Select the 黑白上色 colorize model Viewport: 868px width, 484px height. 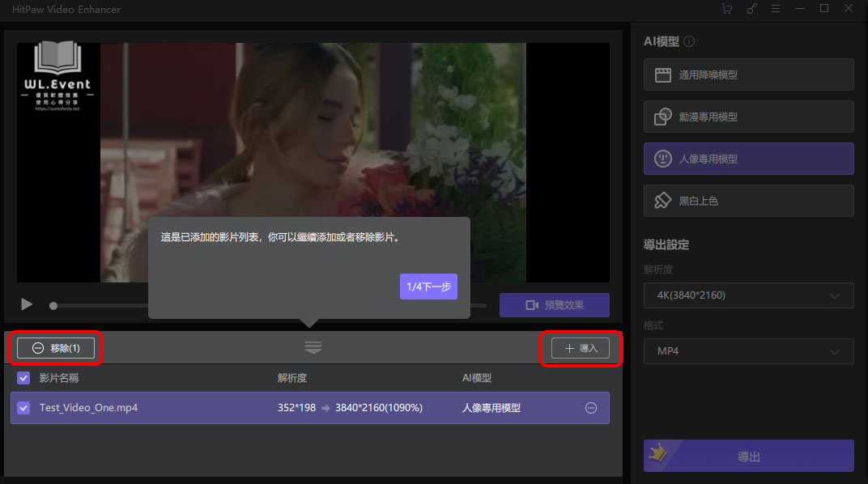click(x=748, y=201)
